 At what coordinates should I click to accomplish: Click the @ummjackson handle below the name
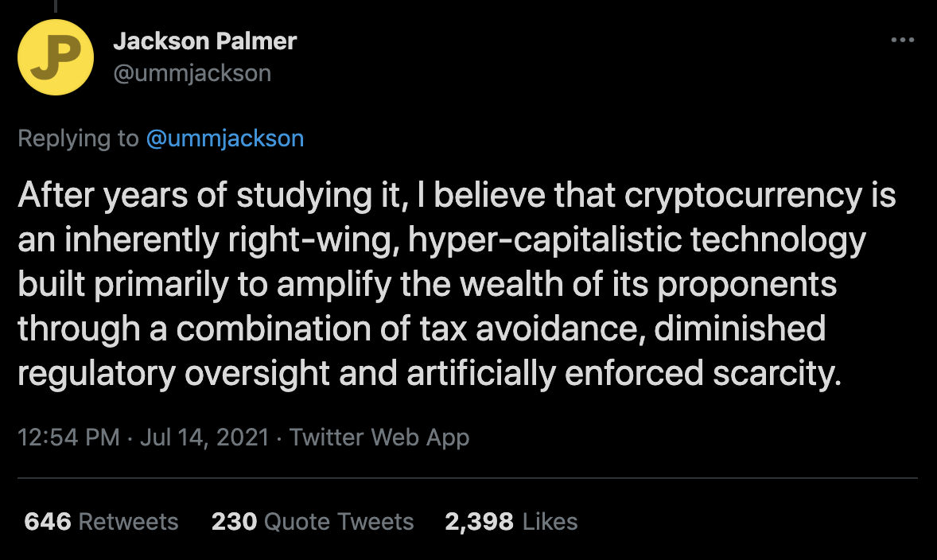192,73
